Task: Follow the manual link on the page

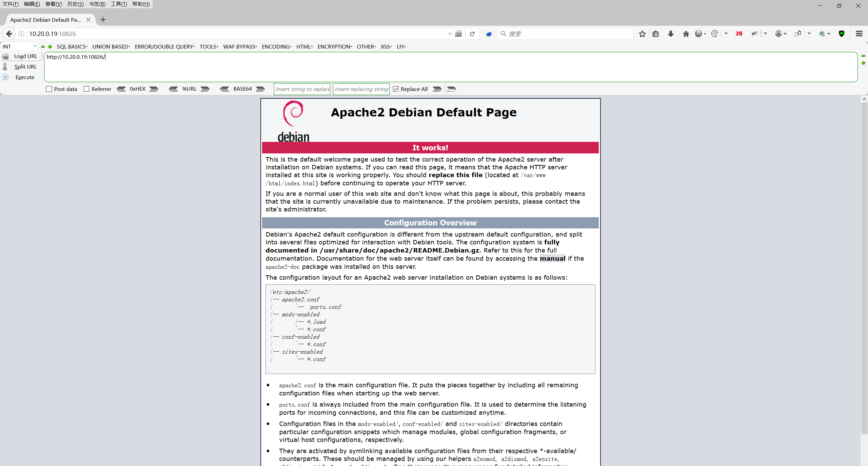Action: click(x=552, y=258)
